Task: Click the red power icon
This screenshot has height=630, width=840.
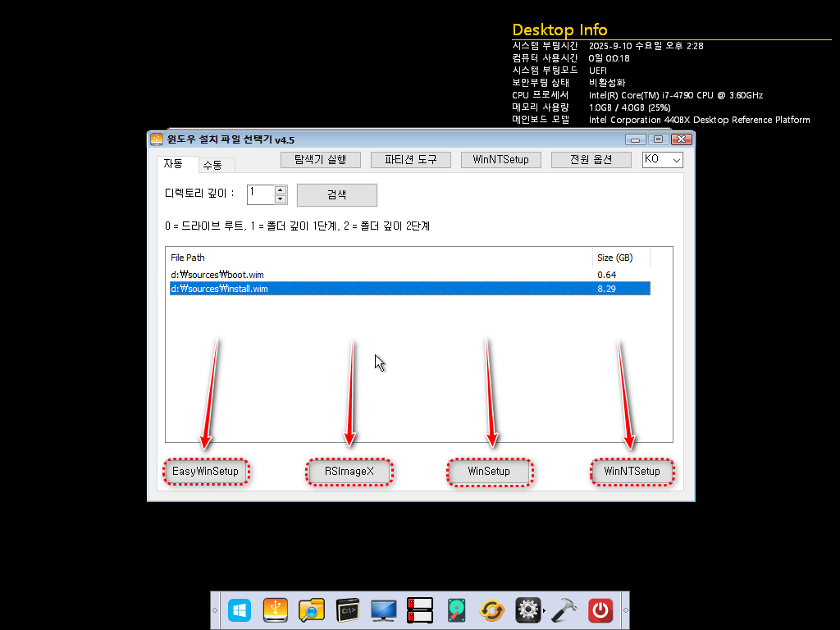Action: click(600, 610)
